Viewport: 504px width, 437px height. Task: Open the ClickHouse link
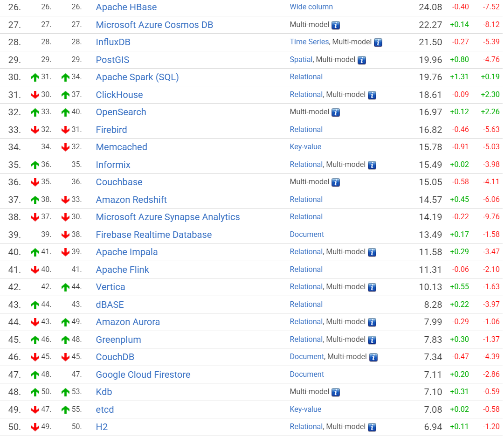point(119,95)
